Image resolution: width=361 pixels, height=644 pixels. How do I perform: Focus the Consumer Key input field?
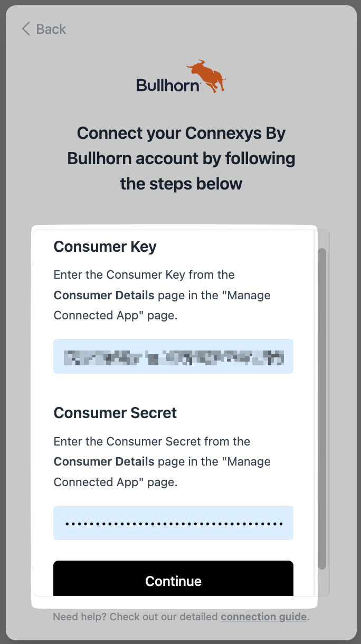pyautogui.click(x=173, y=357)
